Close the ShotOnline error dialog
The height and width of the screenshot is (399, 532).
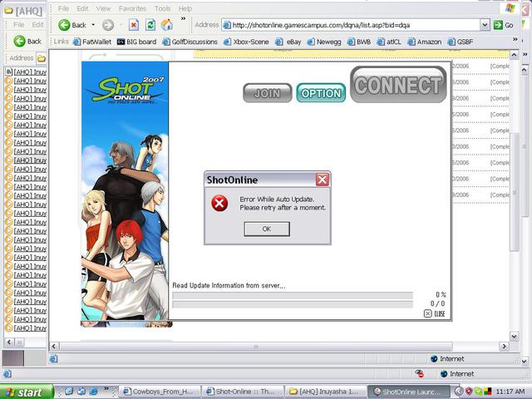(x=323, y=180)
